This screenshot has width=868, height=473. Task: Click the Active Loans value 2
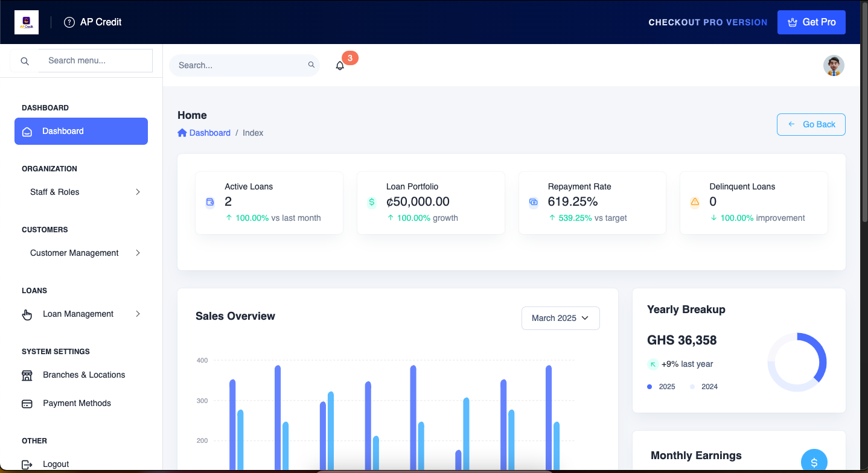[x=228, y=202]
